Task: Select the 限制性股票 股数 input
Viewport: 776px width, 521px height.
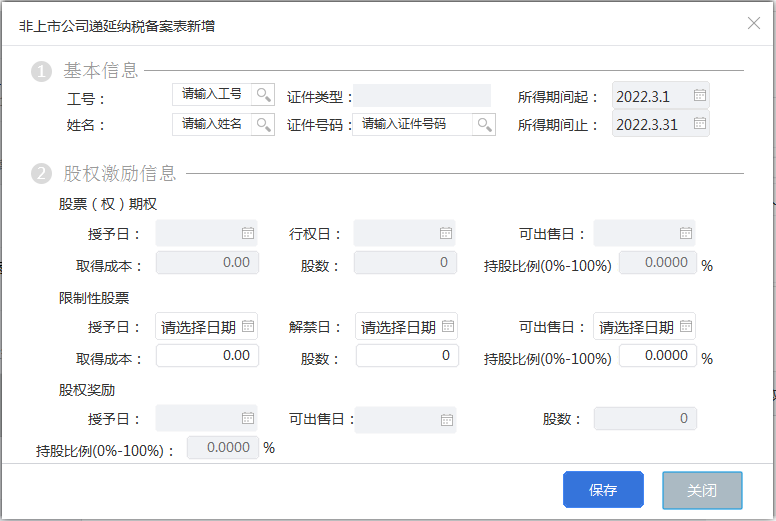Action: 407,356
